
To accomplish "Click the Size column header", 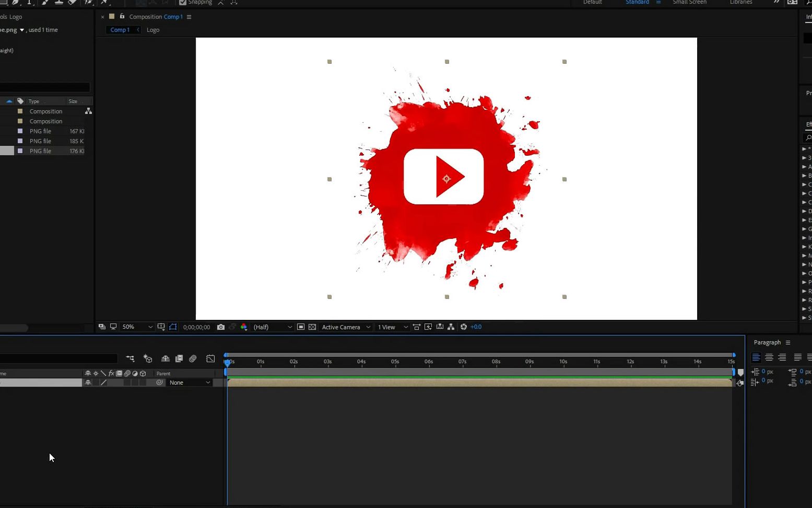I will (x=73, y=101).
